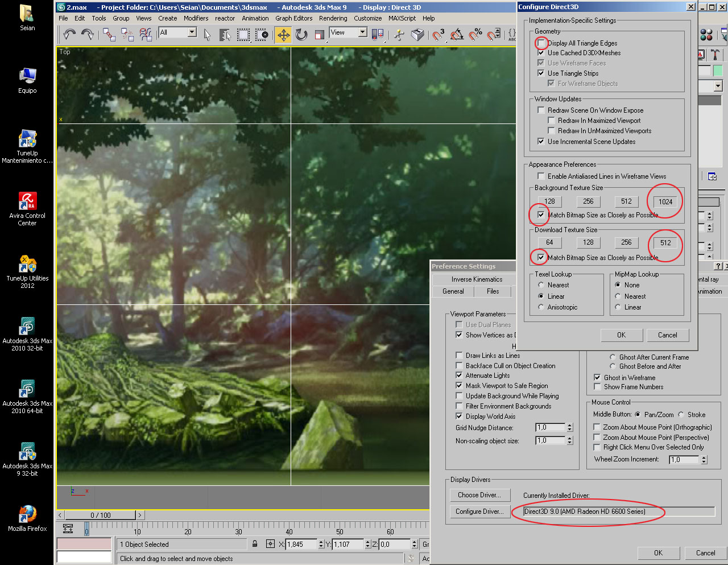Click the Z coordinate spinner arrows
This screenshot has width=728, height=565.
414,545
